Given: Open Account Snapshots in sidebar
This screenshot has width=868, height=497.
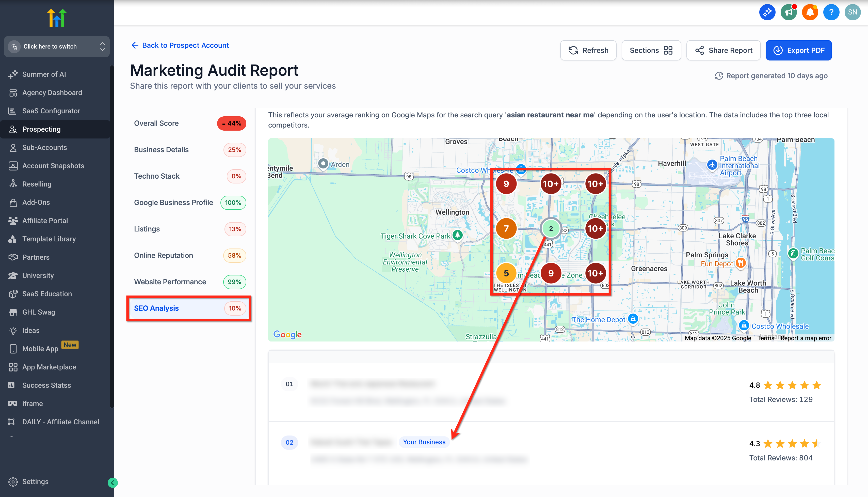Looking at the screenshot, I should (53, 166).
